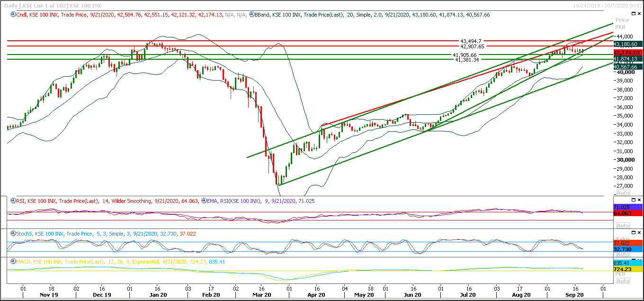Click the icon before the RSI legend
Image resolution: width=644 pixels, height=301 pixels.
[13, 201]
